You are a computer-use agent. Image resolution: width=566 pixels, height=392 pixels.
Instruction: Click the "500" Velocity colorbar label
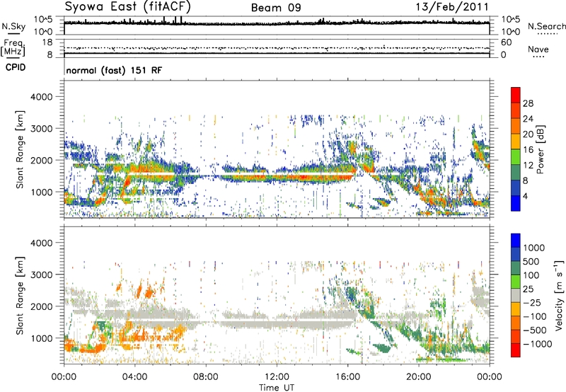point(531,261)
